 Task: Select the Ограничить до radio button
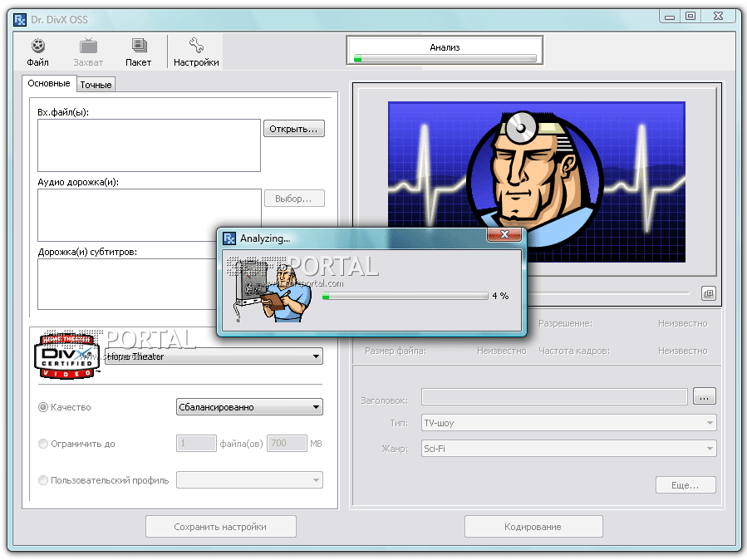point(43,444)
